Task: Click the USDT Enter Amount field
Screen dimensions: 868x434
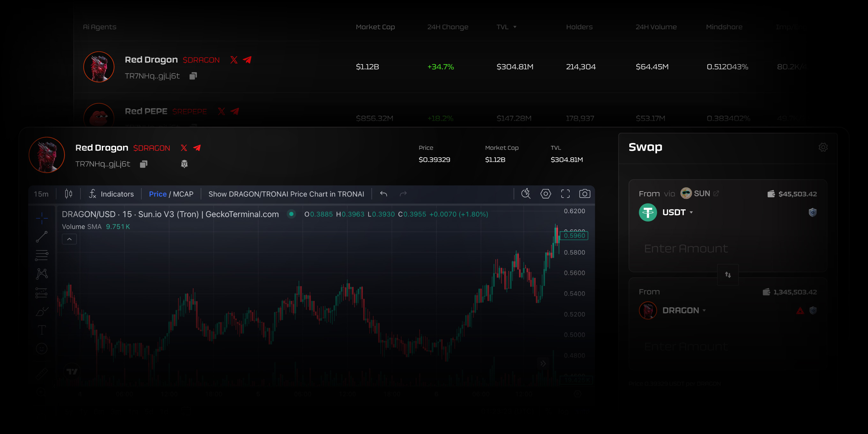Action: click(x=686, y=248)
